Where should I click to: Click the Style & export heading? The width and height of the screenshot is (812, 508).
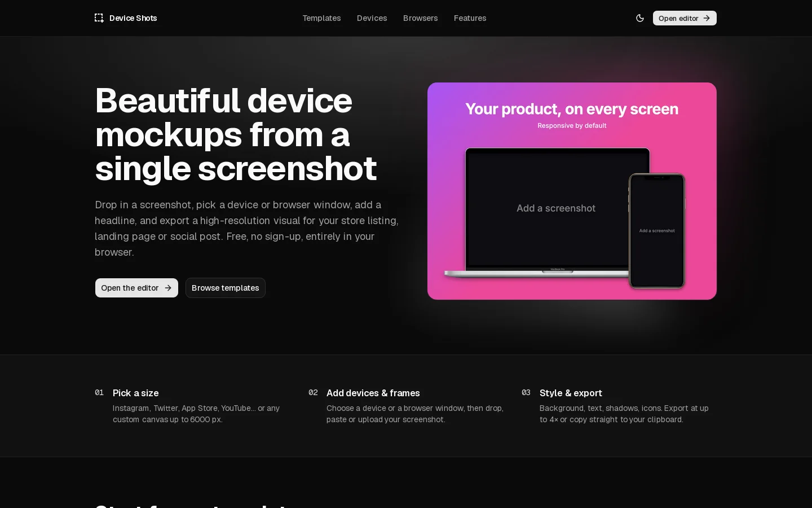click(571, 393)
